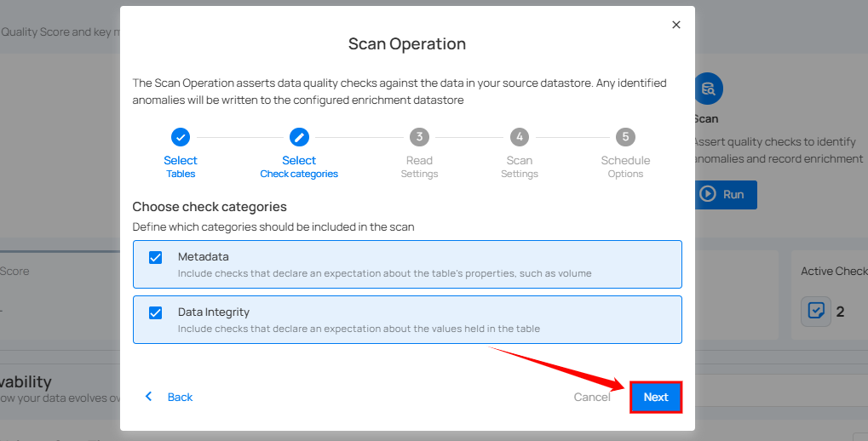Open the Schedule Options step label

(x=625, y=167)
